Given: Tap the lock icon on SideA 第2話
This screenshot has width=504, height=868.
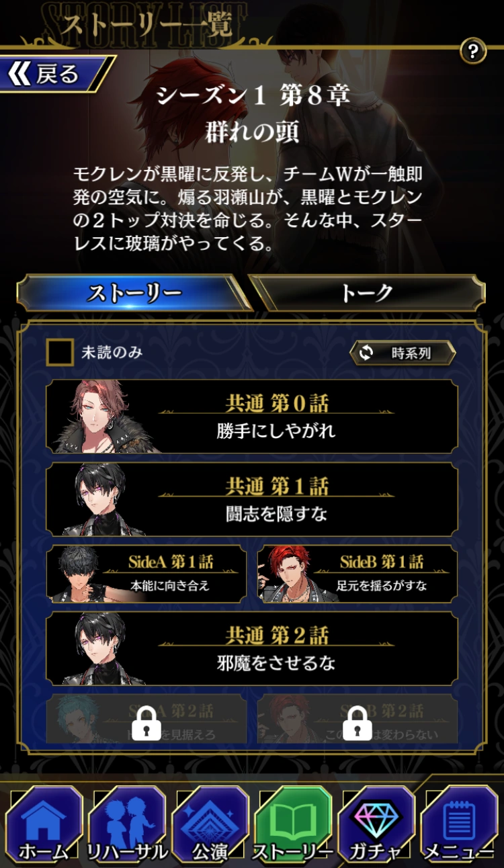Looking at the screenshot, I should 146,723.
